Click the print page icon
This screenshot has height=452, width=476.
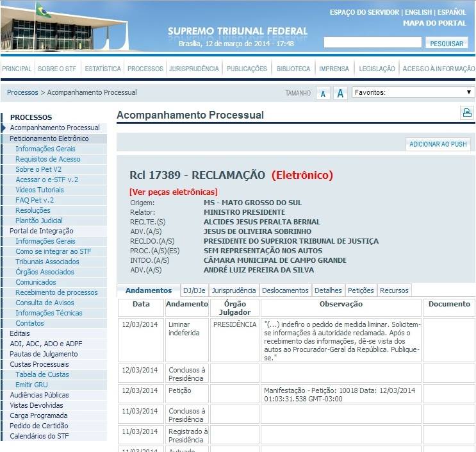pos(467,113)
